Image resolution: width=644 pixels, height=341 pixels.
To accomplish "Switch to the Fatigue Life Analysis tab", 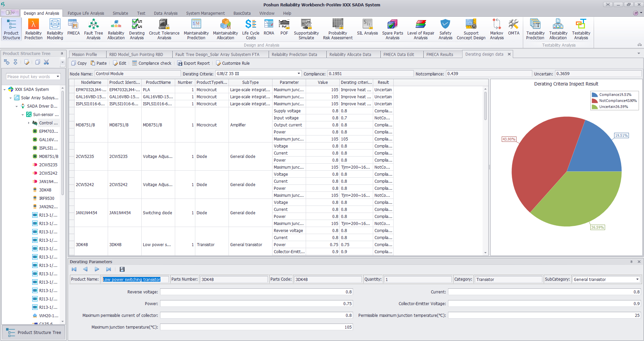I will (86, 13).
